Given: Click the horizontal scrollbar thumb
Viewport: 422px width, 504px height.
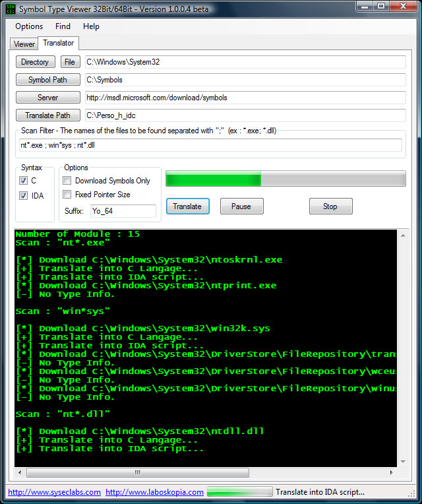Looking at the screenshot, I should [137, 472].
